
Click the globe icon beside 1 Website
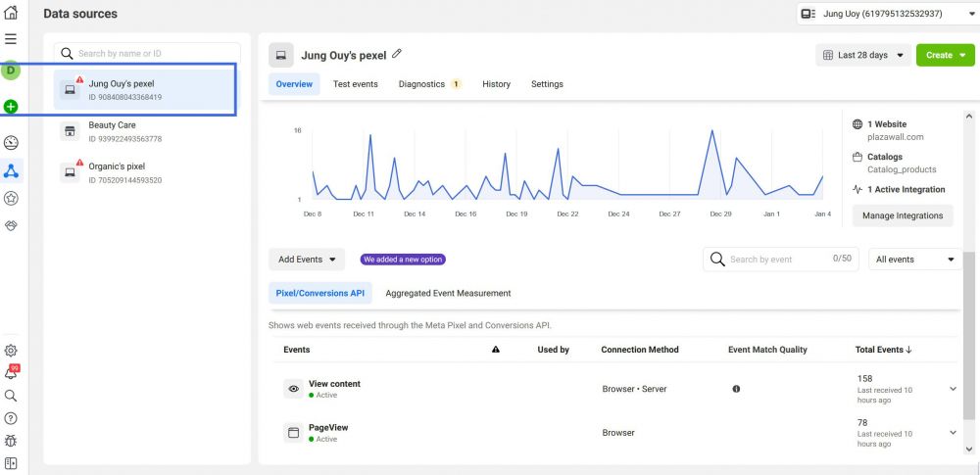tap(858, 124)
